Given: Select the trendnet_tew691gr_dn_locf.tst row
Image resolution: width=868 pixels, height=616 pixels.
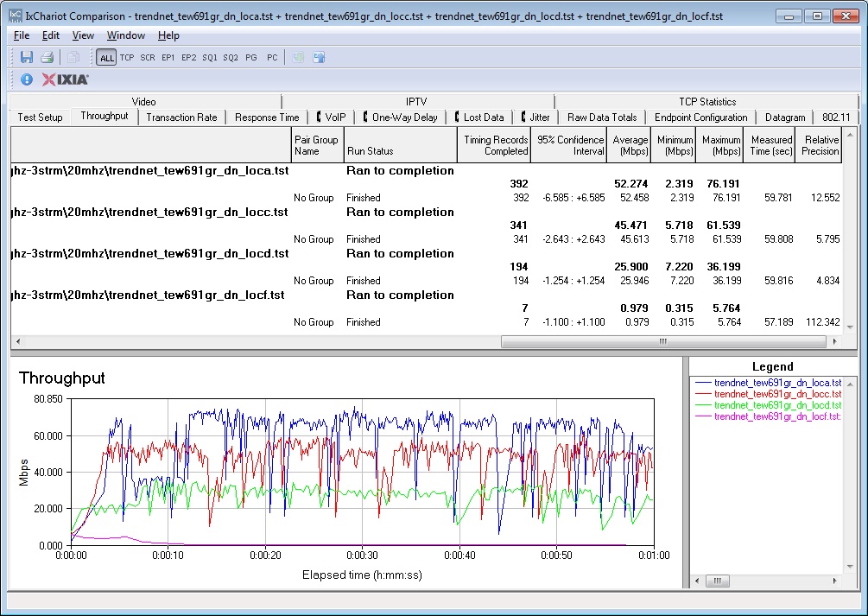Looking at the screenshot, I should pos(427,295).
